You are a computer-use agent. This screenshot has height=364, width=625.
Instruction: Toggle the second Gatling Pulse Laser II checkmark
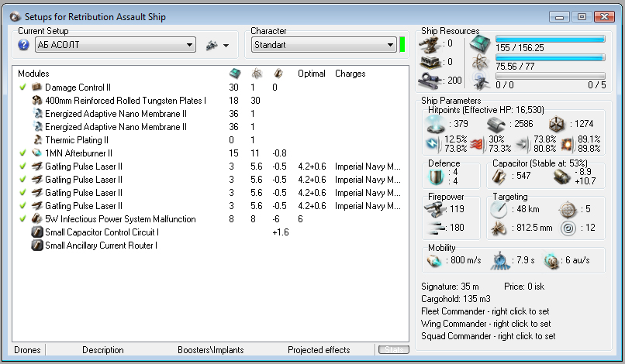tap(22, 179)
